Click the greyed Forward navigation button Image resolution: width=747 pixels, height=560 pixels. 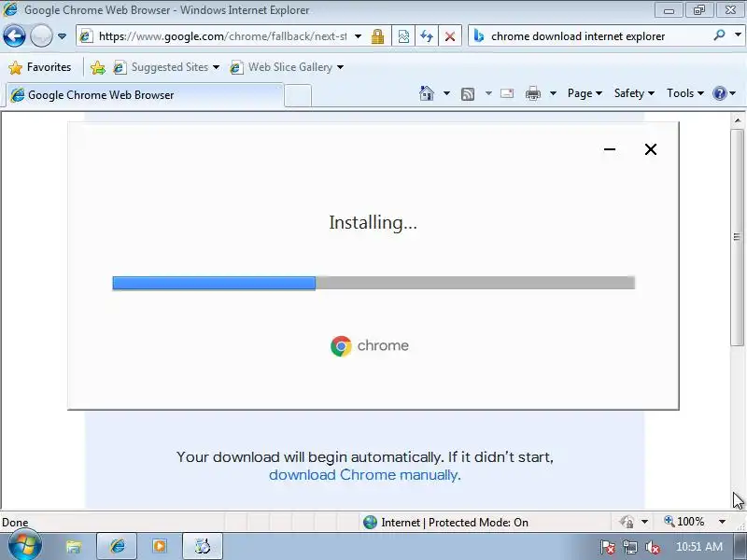click(x=41, y=35)
